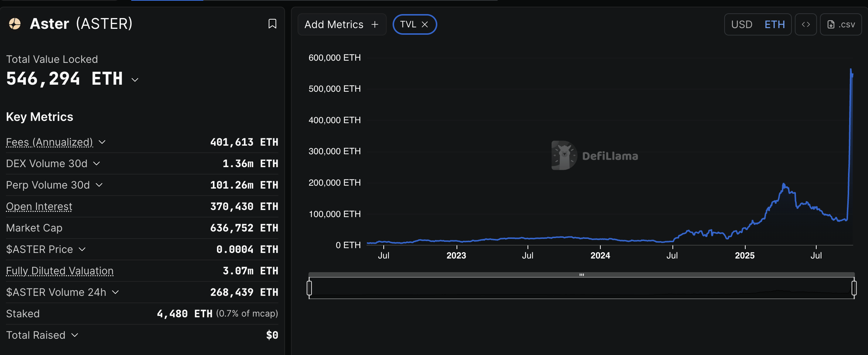Bookmark the Aster protocol
The height and width of the screenshot is (355, 868).
(272, 24)
